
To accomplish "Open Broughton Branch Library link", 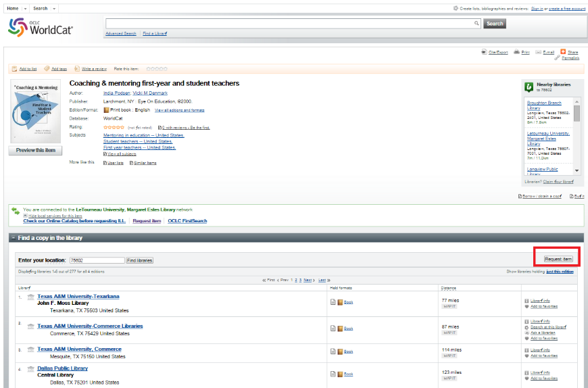I will point(544,105).
